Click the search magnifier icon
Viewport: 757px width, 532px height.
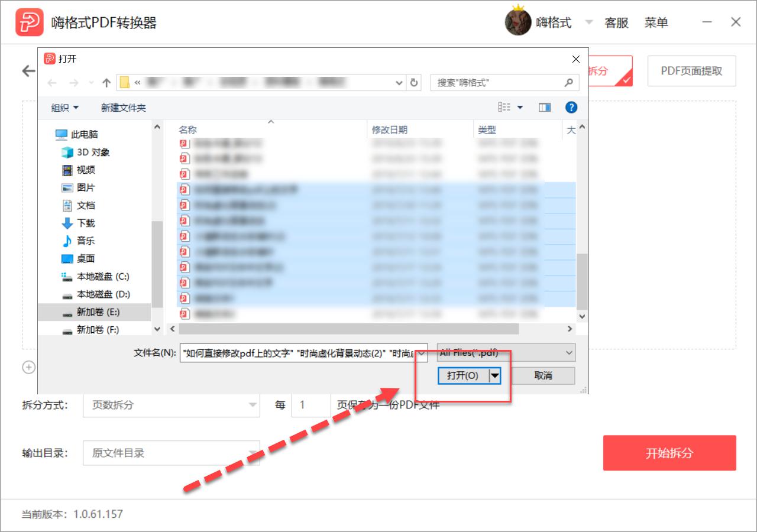point(569,83)
